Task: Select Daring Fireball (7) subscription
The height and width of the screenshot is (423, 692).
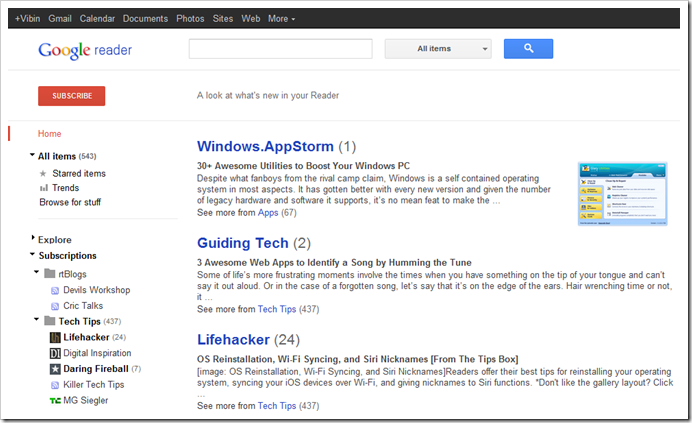Action: 102,369
